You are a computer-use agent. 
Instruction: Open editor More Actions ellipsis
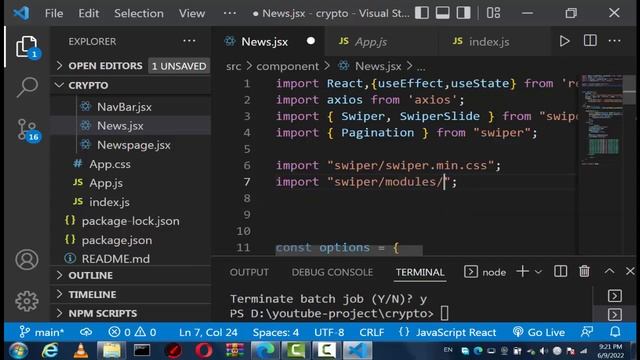614,41
